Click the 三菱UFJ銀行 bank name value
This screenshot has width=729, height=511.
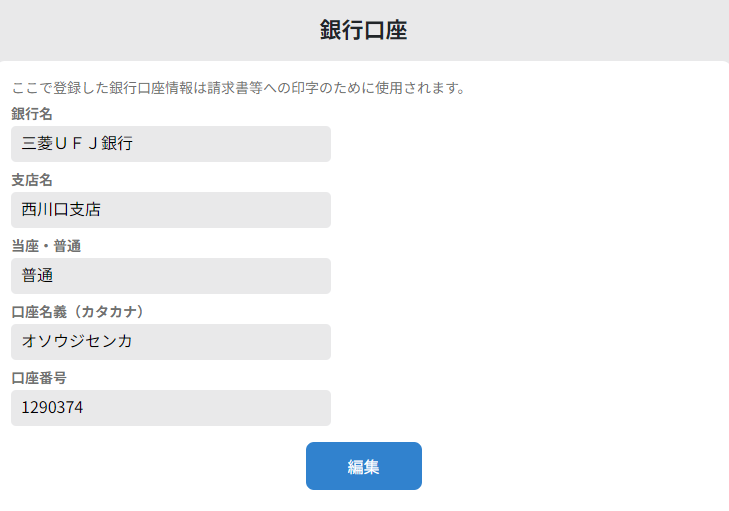click(x=77, y=144)
